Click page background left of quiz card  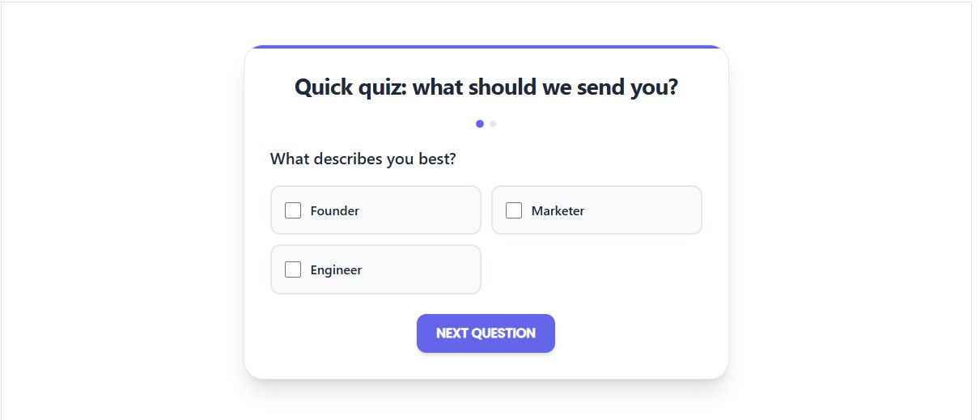coord(121,210)
